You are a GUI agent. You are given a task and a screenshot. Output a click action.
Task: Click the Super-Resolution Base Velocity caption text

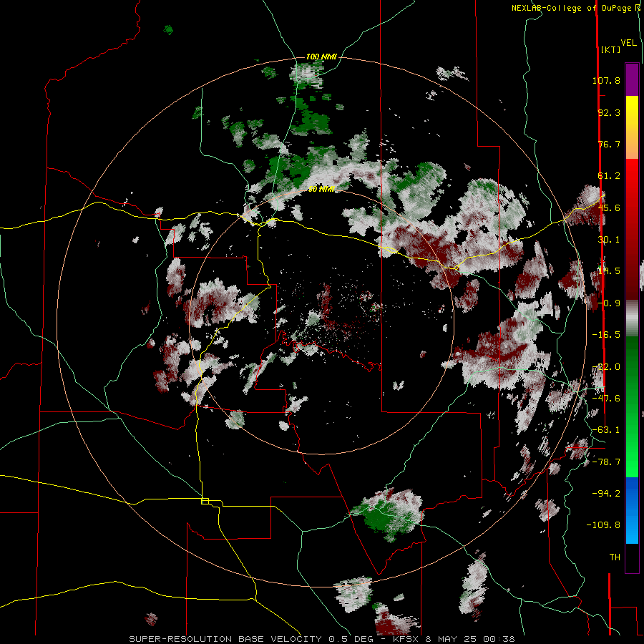click(x=321, y=639)
